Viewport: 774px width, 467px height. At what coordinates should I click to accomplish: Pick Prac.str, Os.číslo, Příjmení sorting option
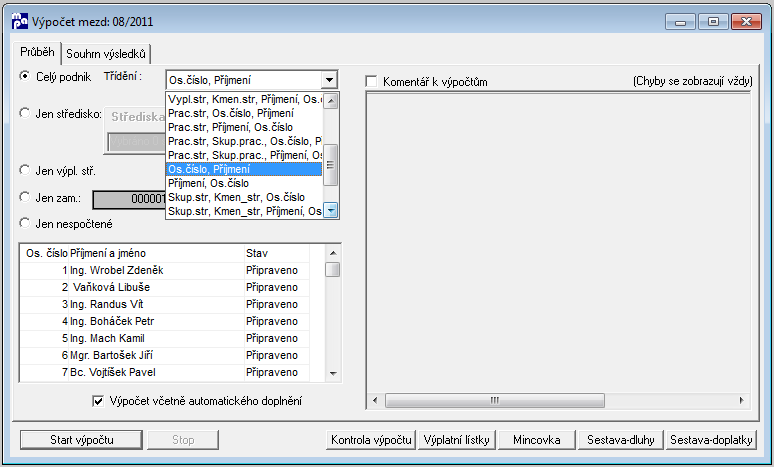[244, 113]
